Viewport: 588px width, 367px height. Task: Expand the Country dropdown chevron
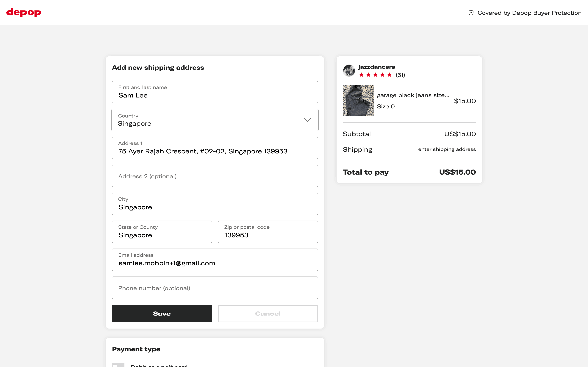[307, 120]
